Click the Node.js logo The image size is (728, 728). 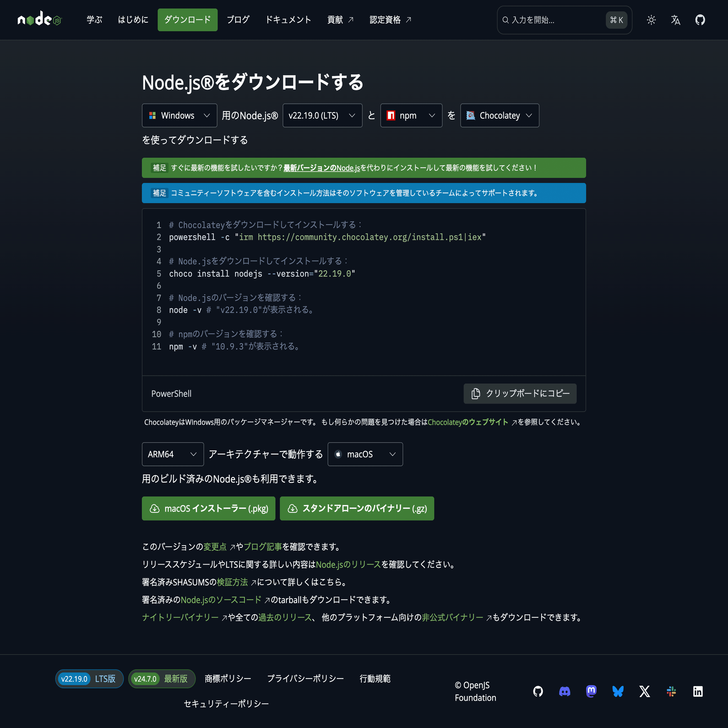pos(39,20)
